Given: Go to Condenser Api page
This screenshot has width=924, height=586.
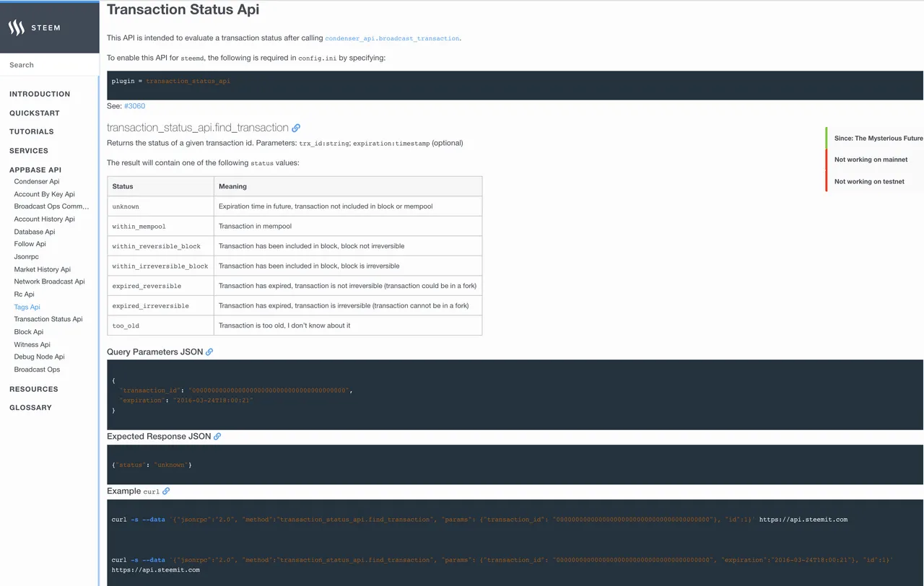Looking at the screenshot, I should tap(37, 182).
